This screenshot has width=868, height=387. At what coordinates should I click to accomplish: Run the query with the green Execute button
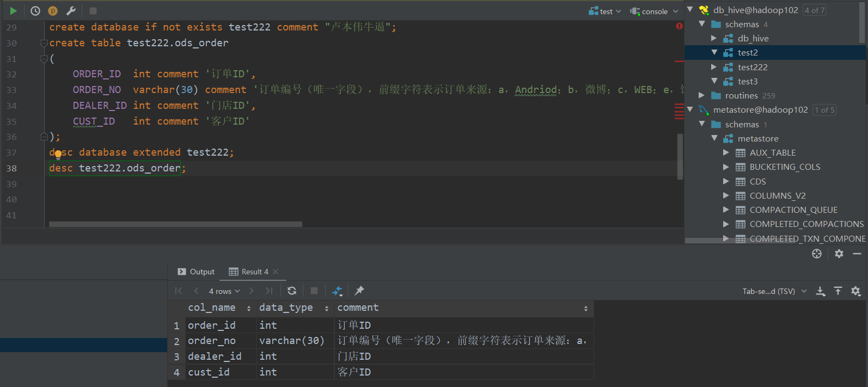pos(14,11)
